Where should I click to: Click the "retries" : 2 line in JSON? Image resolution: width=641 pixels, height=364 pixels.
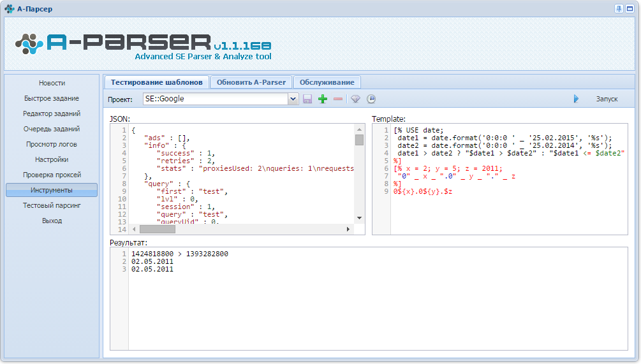click(186, 161)
